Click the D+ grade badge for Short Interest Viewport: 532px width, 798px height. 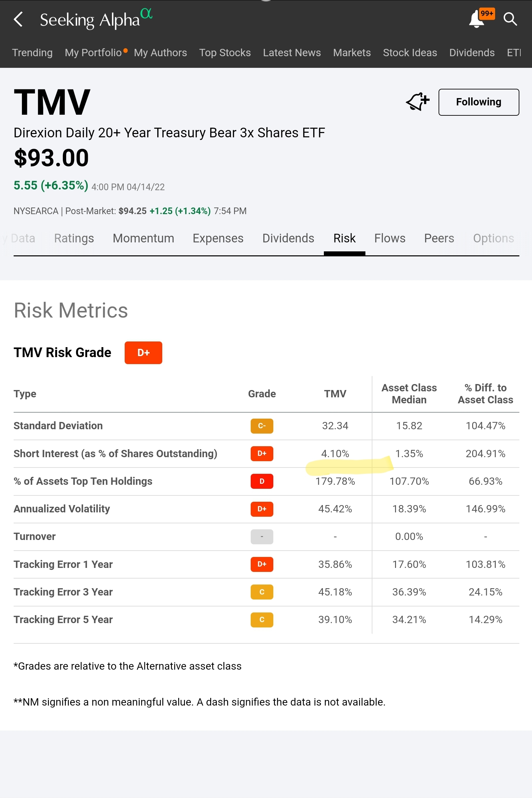pyautogui.click(x=262, y=454)
